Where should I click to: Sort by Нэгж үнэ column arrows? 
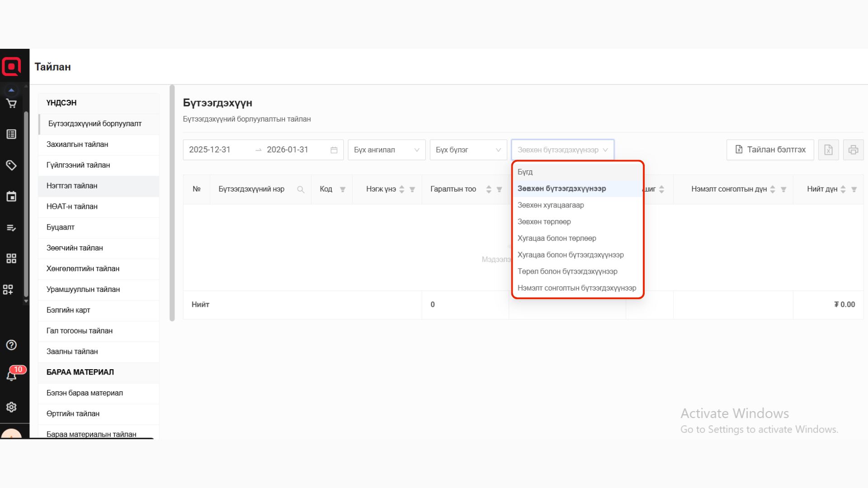[401, 189]
